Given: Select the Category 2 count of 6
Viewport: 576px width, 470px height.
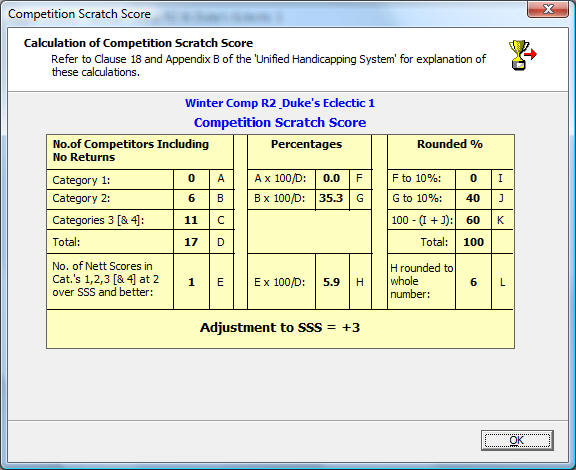Looking at the screenshot, I should pos(191,199).
